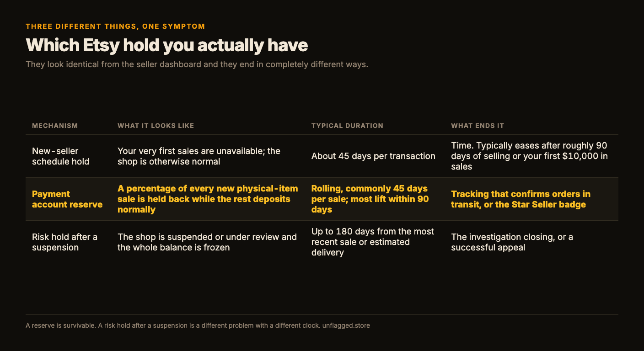644x351 pixels.
Task: Click 'Your very first sales are unavailable' description
Action: point(199,156)
